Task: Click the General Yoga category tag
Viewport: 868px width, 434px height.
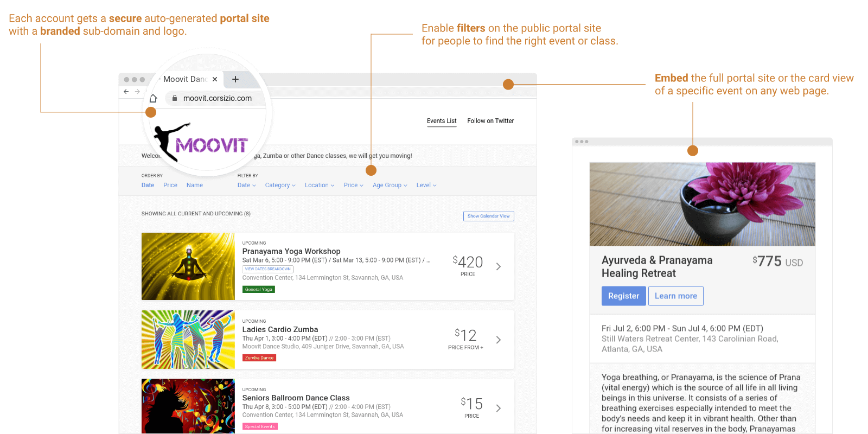Action: pyautogui.click(x=259, y=289)
